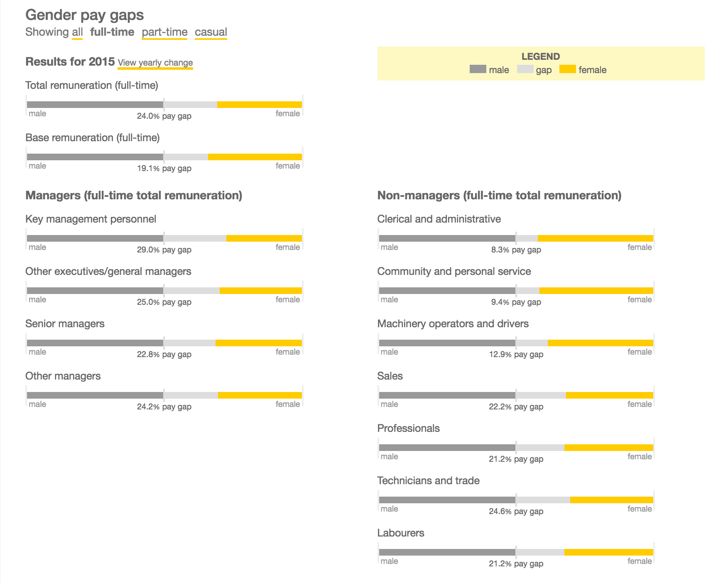This screenshot has width=728, height=583.
Task: Click the Other managers male bar
Action: point(95,395)
